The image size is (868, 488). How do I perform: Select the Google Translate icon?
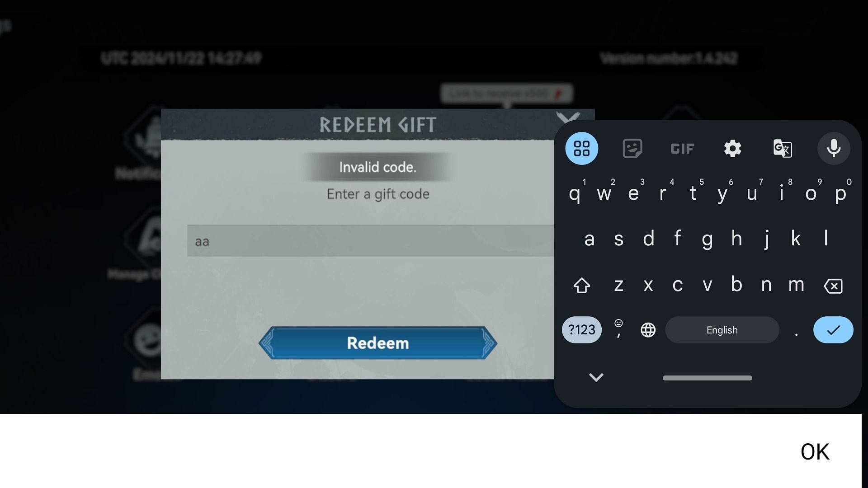pyautogui.click(x=783, y=147)
